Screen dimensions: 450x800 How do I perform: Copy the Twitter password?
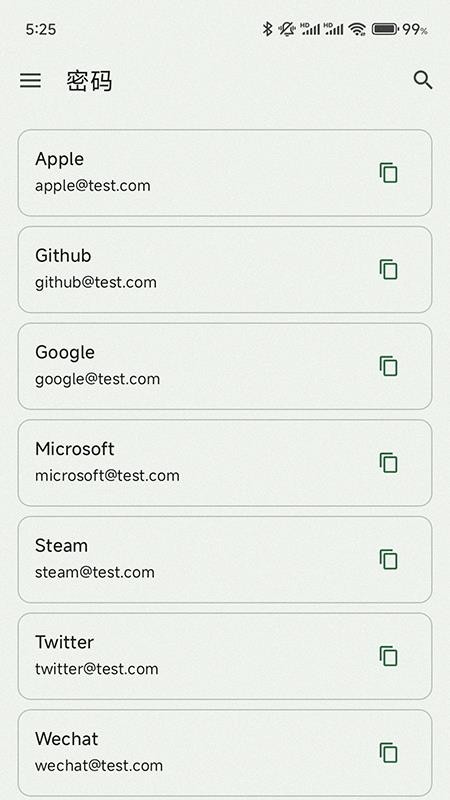[388, 656]
